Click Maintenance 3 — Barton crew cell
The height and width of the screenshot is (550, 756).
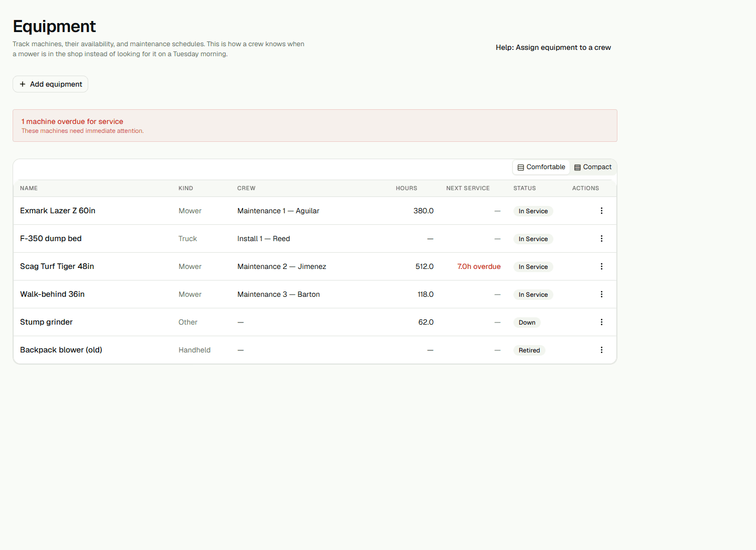click(x=278, y=294)
